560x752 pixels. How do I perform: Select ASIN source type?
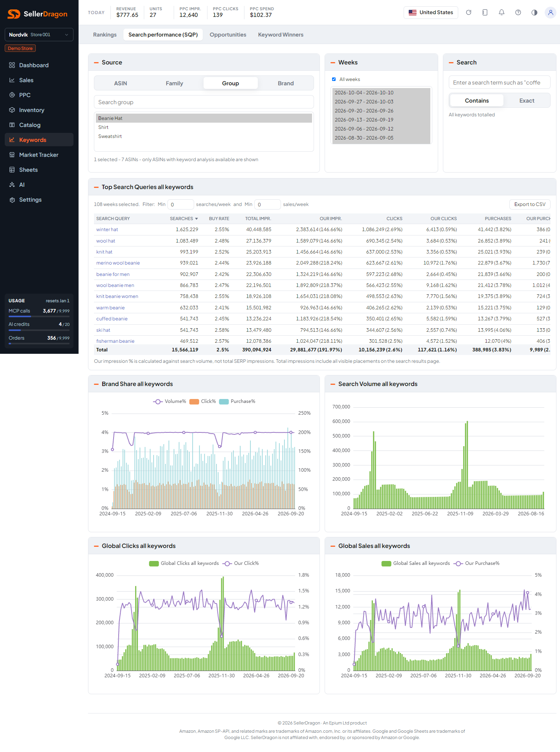point(121,83)
